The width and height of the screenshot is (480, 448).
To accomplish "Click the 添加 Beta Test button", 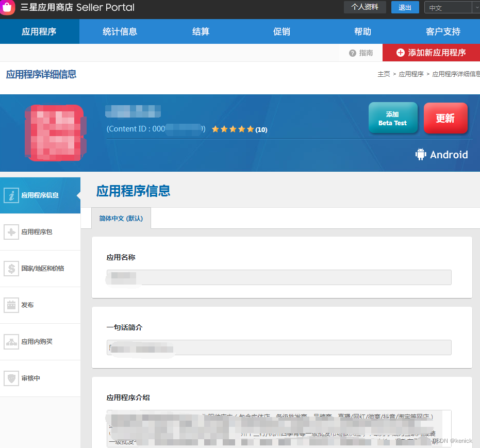I will [x=393, y=118].
